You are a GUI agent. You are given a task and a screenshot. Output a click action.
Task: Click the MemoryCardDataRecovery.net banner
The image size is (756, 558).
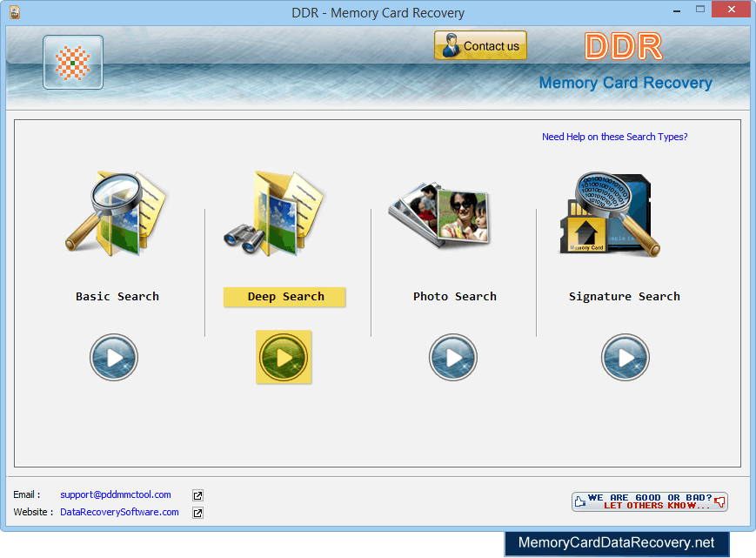click(x=617, y=543)
